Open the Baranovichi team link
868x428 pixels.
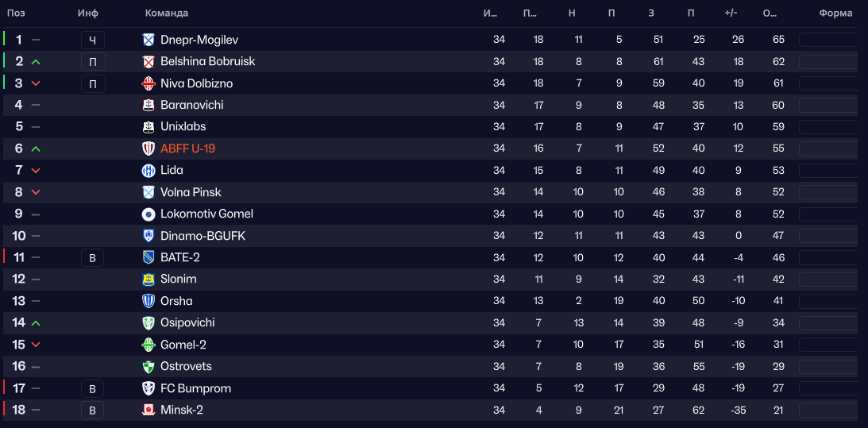point(191,105)
